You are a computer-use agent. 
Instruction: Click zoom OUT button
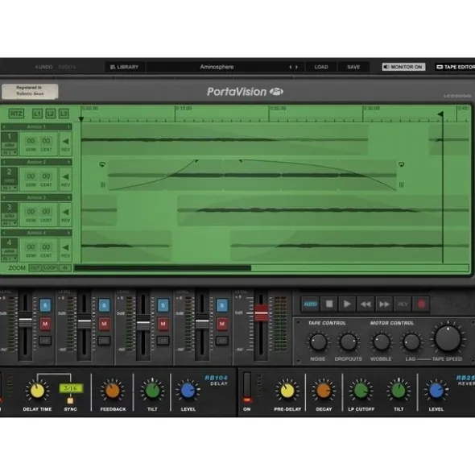click(x=35, y=267)
